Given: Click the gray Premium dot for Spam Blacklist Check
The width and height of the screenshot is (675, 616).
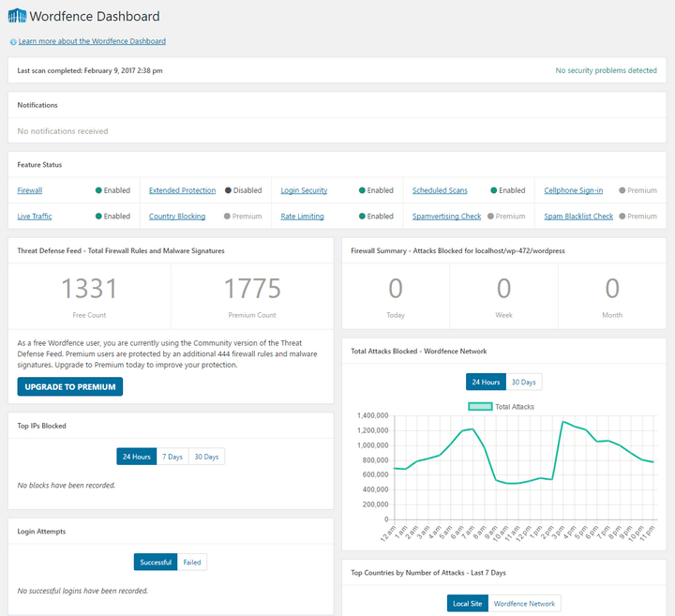Looking at the screenshot, I should (x=622, y=216).
